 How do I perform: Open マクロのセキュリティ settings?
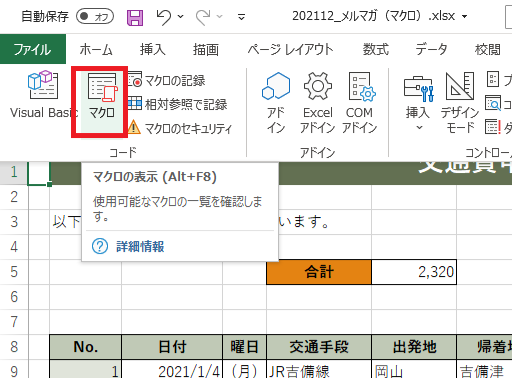(x=180, y=128)
